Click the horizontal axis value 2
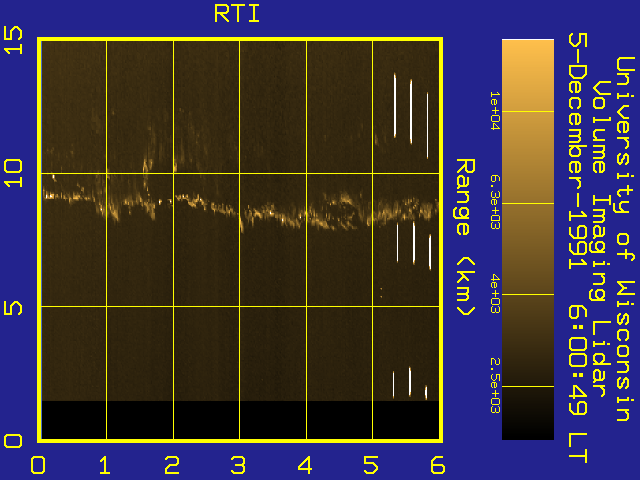The image size is (640, 480). pos(172,465)
